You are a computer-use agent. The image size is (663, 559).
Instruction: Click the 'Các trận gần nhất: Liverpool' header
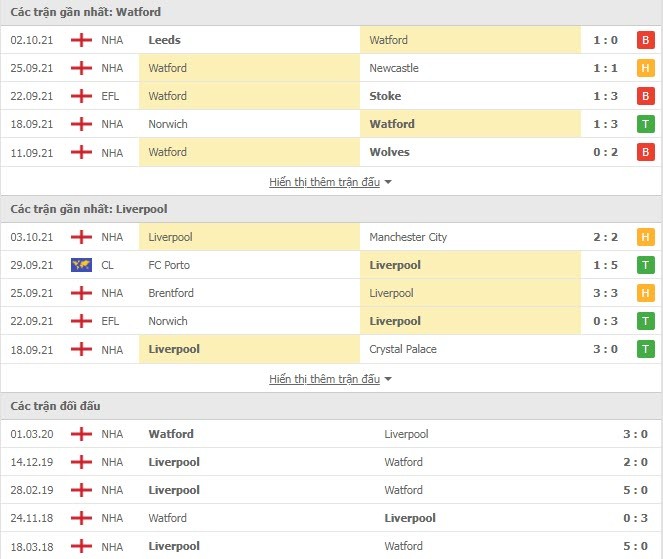[89, 209]
